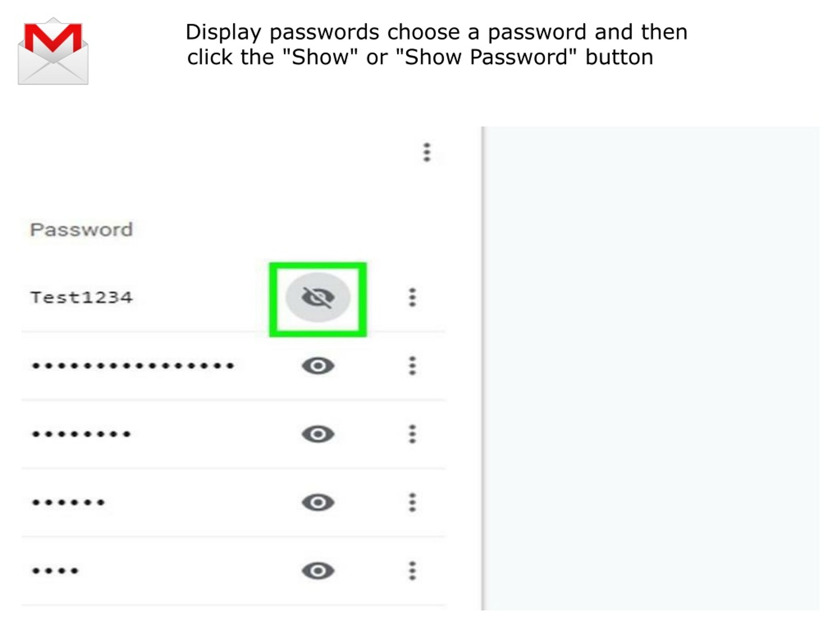Show the sixteen-dot hidden password
840x630 pixels.
318,366
